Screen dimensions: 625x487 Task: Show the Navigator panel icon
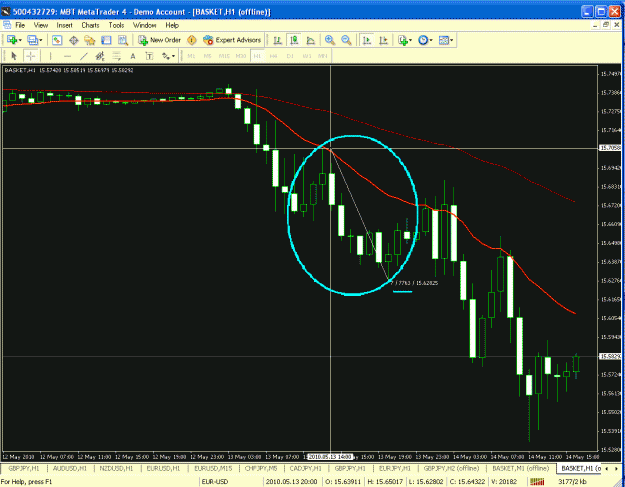(x=90, y=40)
